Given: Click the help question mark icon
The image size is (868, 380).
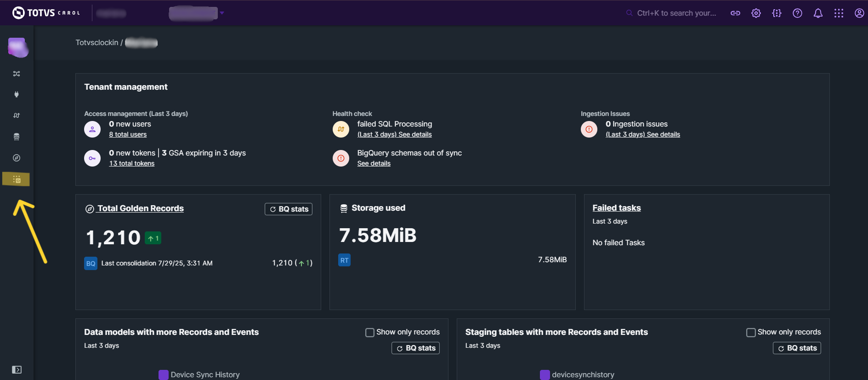Looking at the screenshot, I should 797,13.
